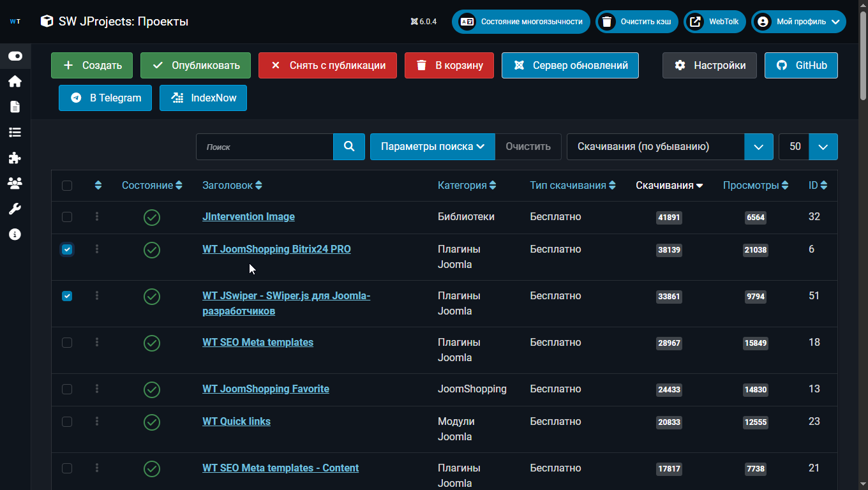The width and height of the screenshot is (868, 490).
Task: Uncheck the WT JoomShopping Bitrix24 PRO checkbox
Action: click(x=67, y=249)
